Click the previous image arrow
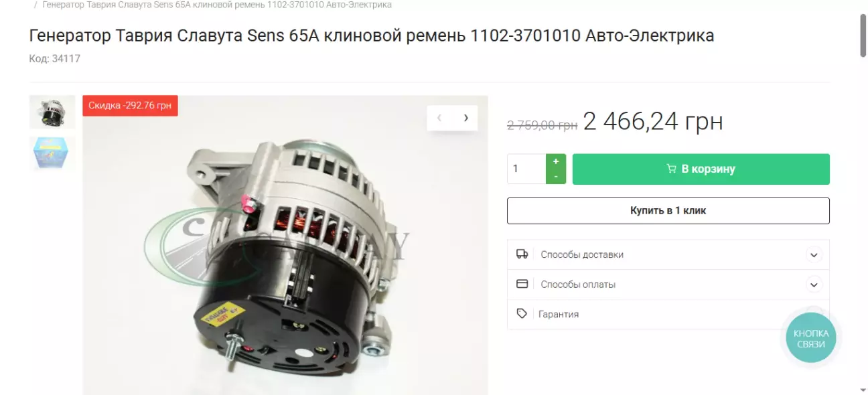868x395 pixels. 439,118
